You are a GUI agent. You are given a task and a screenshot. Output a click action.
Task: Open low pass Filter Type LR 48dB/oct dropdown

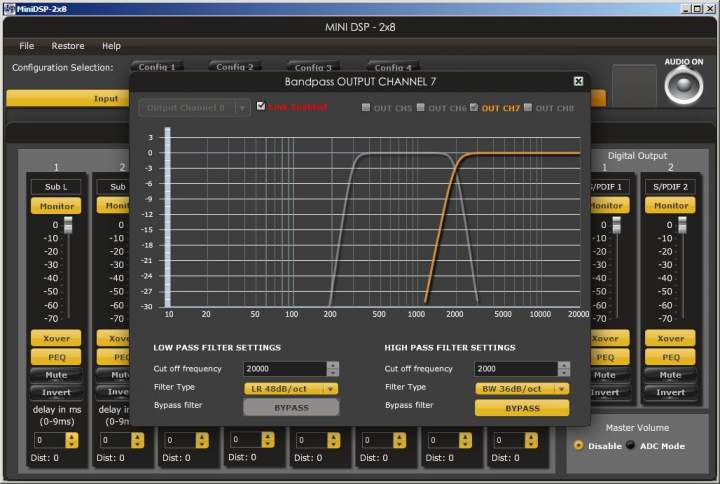point(291,389)
